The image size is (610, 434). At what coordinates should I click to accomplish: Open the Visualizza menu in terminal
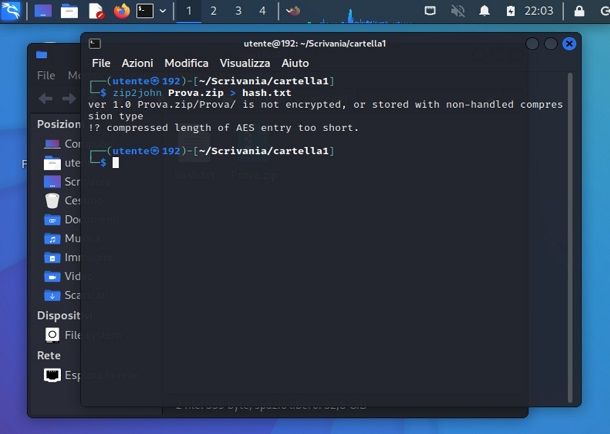245,63
